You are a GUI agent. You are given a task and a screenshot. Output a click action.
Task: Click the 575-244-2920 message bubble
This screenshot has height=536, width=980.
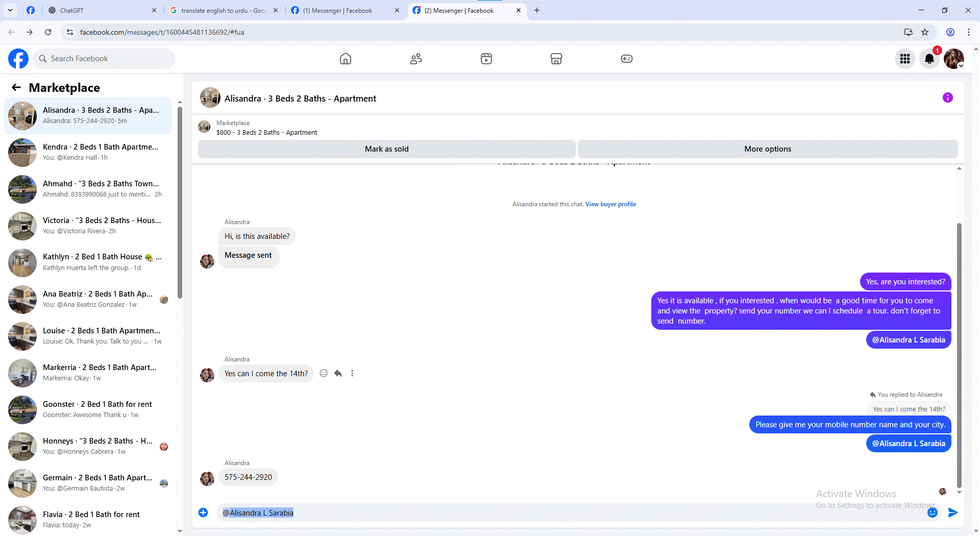click(x=248, y=477)
